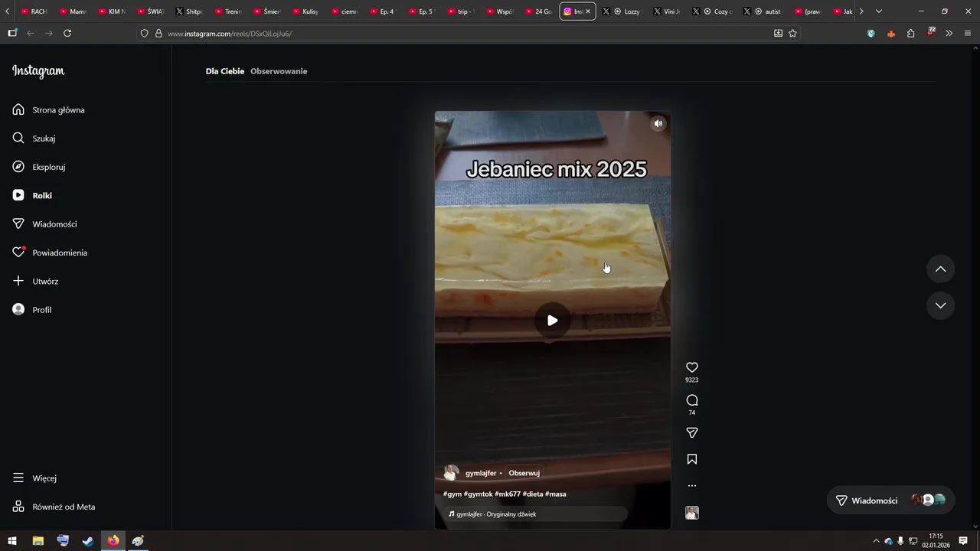Image resolution: width=980 pixels, height=551 pixels.
Task: Open the #gym hashtag
Action: (452, 494)
